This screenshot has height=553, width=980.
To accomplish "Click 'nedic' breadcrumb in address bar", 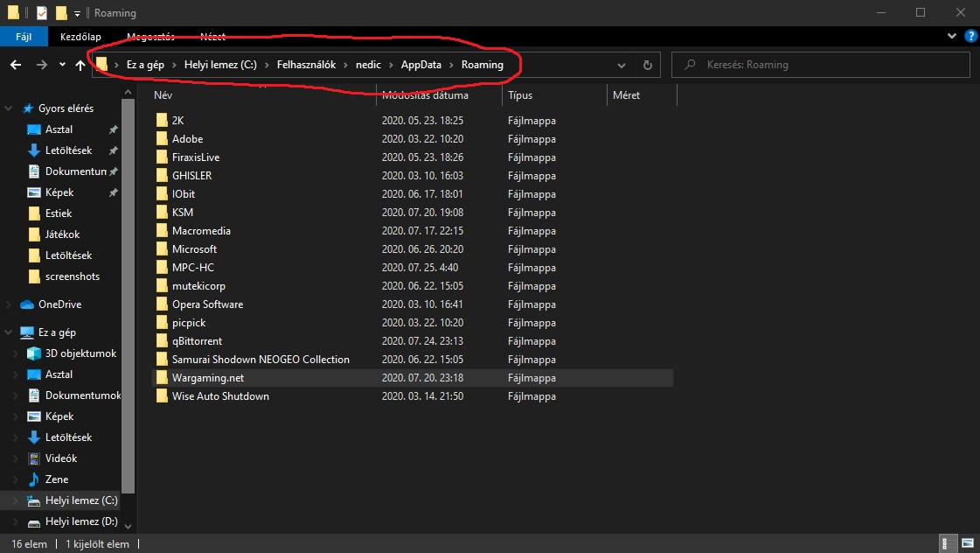I will pos(368,65).
